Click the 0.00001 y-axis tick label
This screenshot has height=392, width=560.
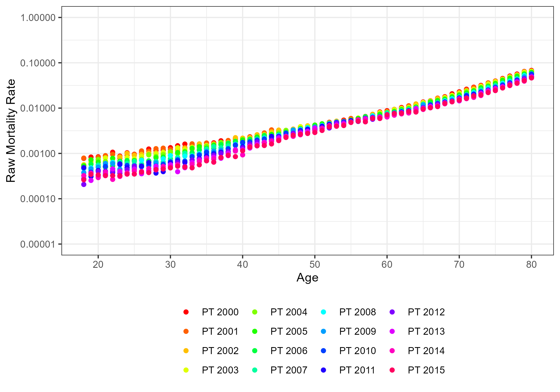[38, 244]
